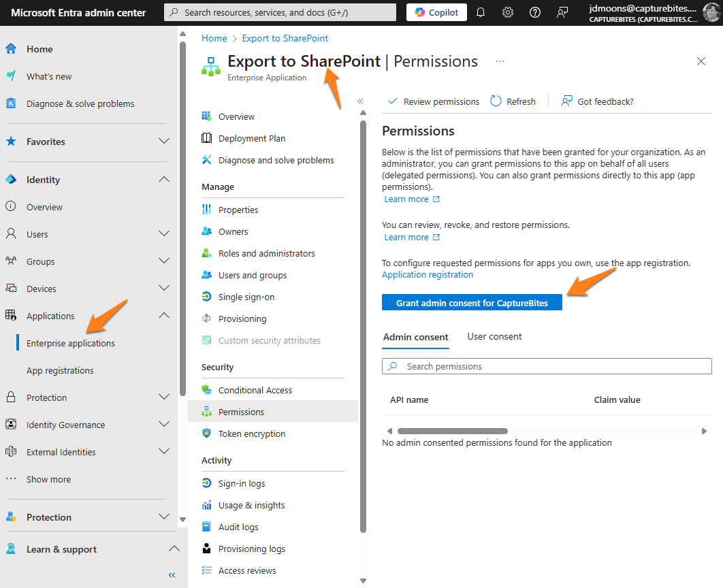723x588 pixels.
Task: Click the Identity Governance icon
Action: click(11, 424)
